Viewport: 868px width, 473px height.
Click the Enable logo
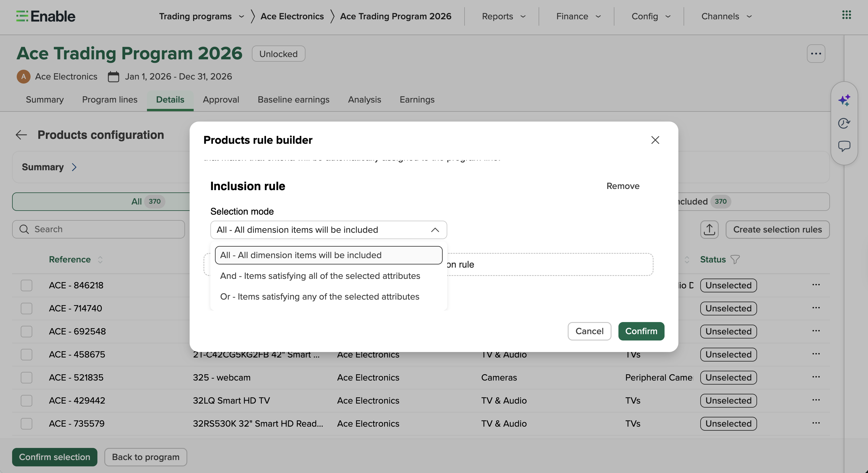[x=46, y=16]
